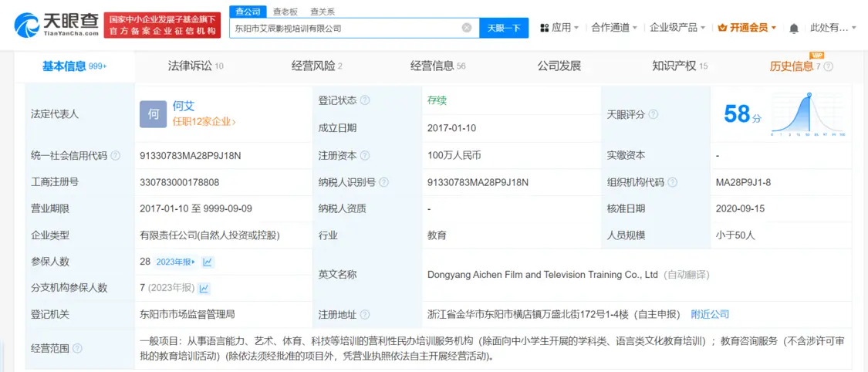Select the 2023年报 year dropdown
The image size is (868, 372).
coord(175,262)
